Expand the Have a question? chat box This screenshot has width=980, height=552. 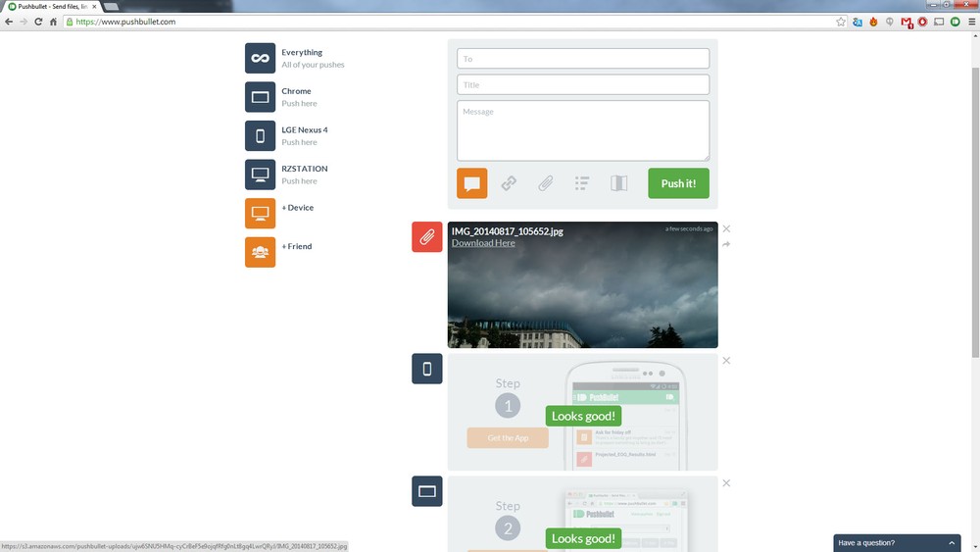[x=897, y=542]
